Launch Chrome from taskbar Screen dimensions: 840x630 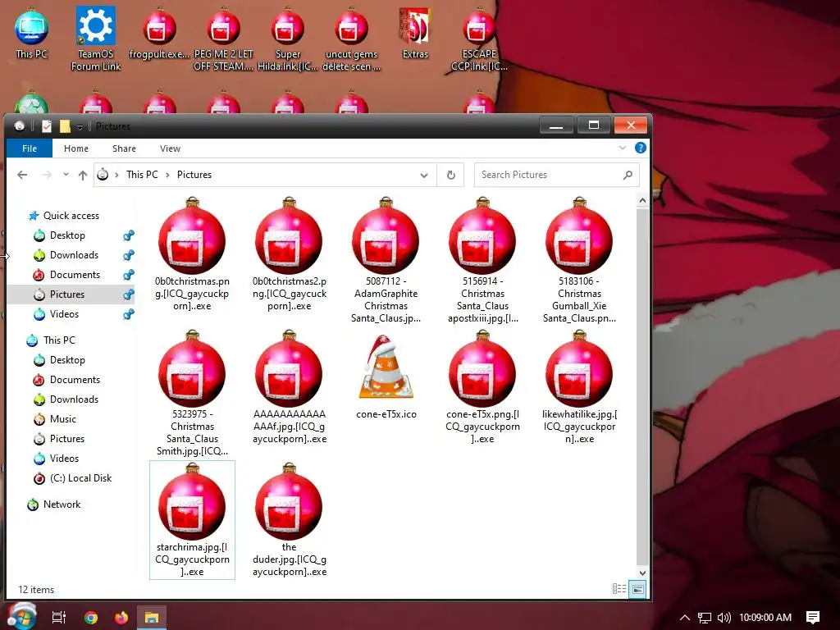click(90, 617)
